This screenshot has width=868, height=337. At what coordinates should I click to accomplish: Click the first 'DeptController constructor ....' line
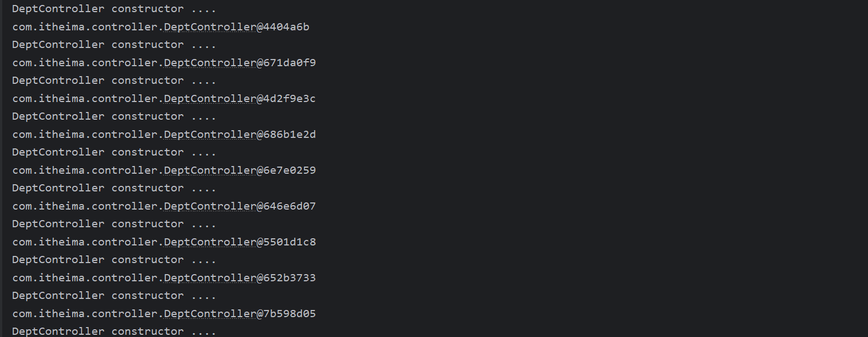tap(114, 9)
